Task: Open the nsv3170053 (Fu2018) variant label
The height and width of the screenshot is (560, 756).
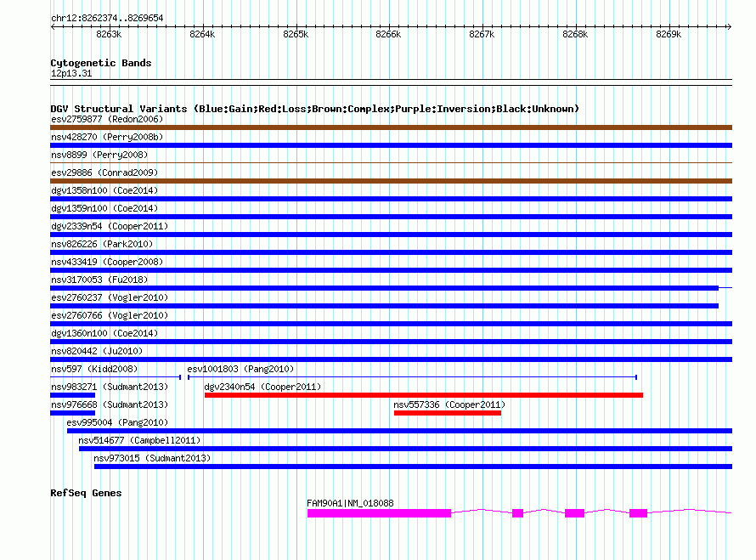Action: coord(99,280)
